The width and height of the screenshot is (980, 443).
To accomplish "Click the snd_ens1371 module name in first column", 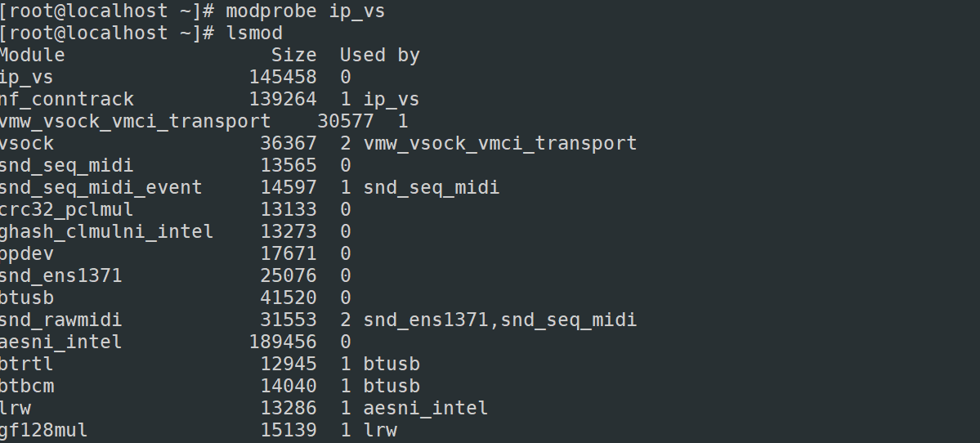I will 60,275.
